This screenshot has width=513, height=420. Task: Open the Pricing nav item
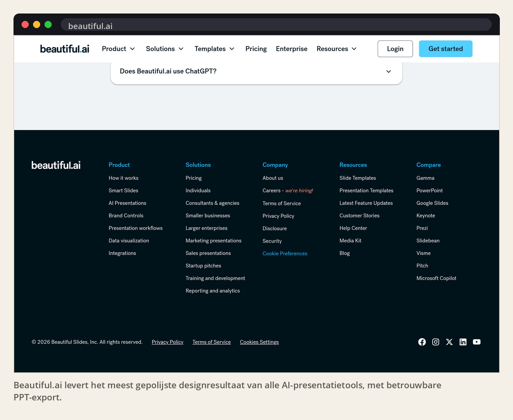tap(256, 49)
